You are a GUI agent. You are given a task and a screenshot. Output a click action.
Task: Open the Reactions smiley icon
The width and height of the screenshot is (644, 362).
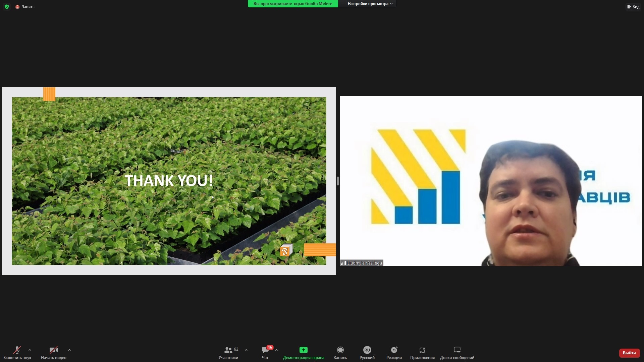pos(394,350)
